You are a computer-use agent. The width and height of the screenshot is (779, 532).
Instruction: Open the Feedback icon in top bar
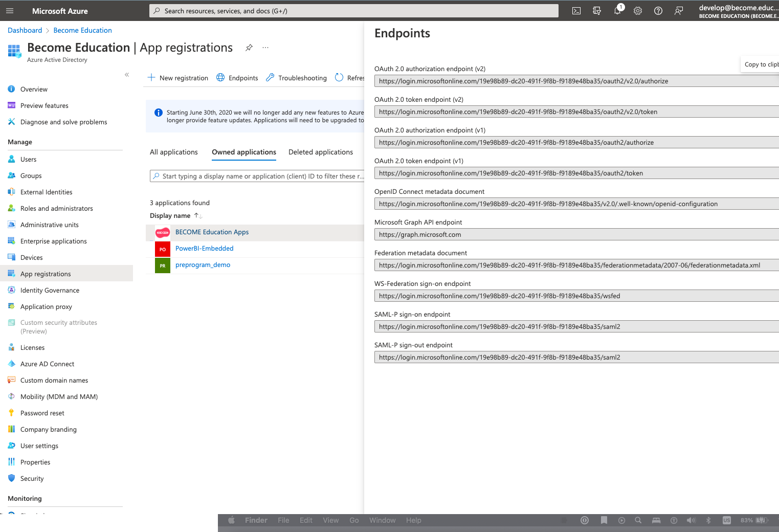click(x=679, y=11)
